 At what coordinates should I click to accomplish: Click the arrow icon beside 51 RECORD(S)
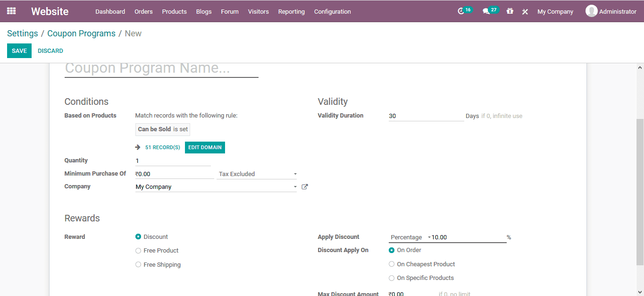click(137, 147)
